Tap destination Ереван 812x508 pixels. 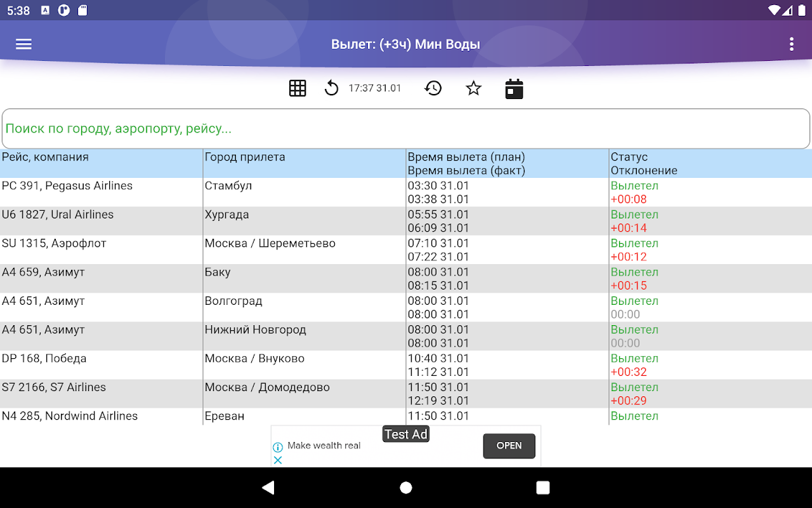[x=225, y=416]
